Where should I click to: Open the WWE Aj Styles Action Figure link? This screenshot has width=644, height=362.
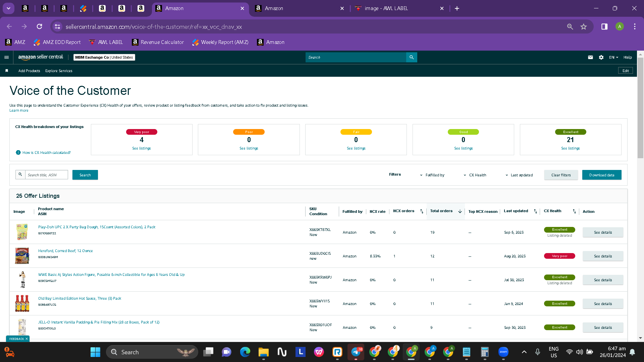111,275
